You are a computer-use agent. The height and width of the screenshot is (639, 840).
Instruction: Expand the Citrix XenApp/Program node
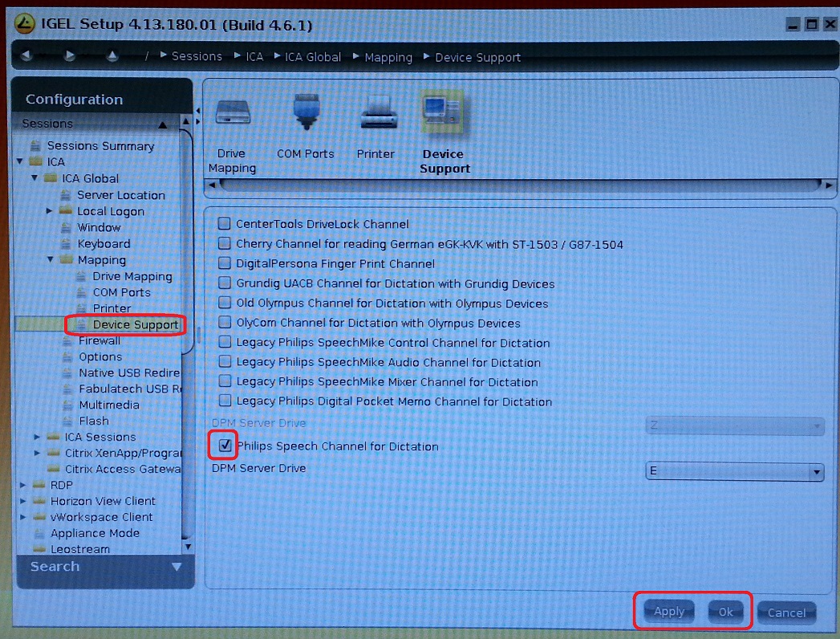37,453
